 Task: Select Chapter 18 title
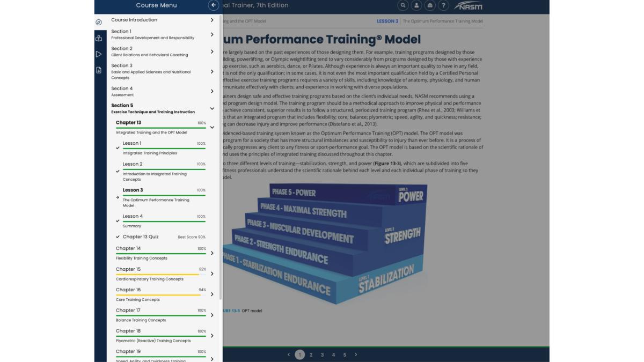[x=128, y=331]
